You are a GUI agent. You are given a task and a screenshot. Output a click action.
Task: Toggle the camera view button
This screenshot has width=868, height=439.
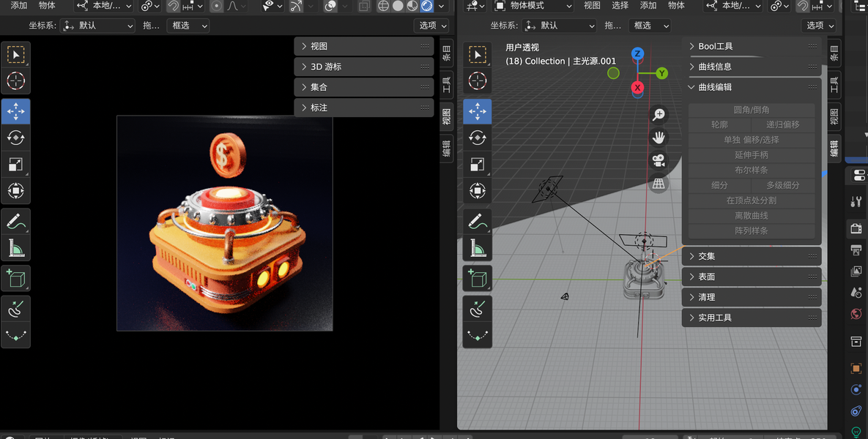[x=659, y=161]
